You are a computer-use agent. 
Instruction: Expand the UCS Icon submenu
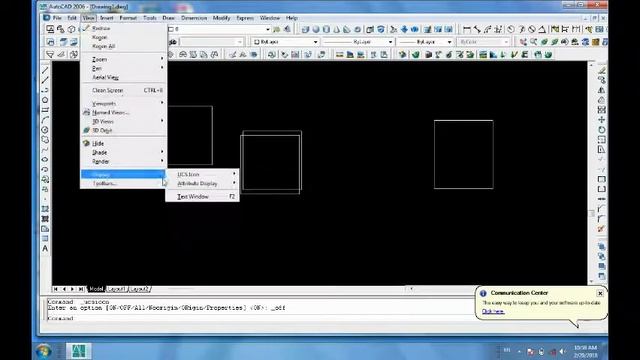click(x=202, y=174)
